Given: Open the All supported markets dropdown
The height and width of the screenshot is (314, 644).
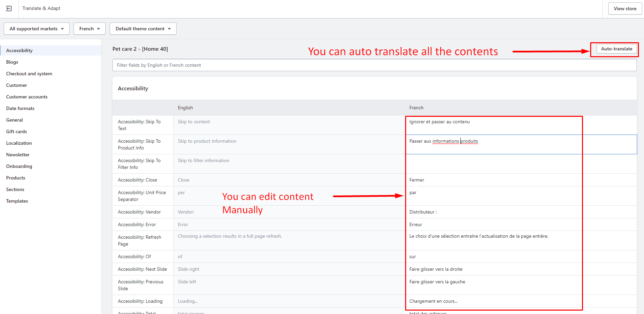Looking at the screenshot, I should 36,29.
